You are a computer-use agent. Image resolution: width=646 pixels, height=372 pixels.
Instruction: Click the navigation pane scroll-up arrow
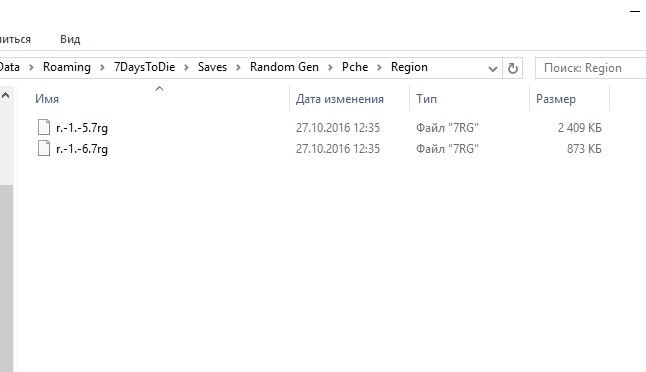coord(6,96)
